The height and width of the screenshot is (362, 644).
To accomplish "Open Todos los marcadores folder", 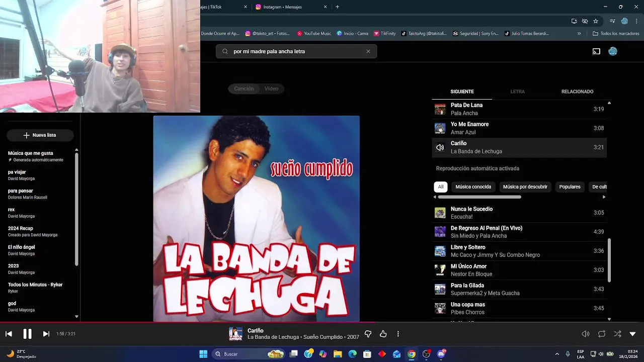I will [x=616, y=34].
